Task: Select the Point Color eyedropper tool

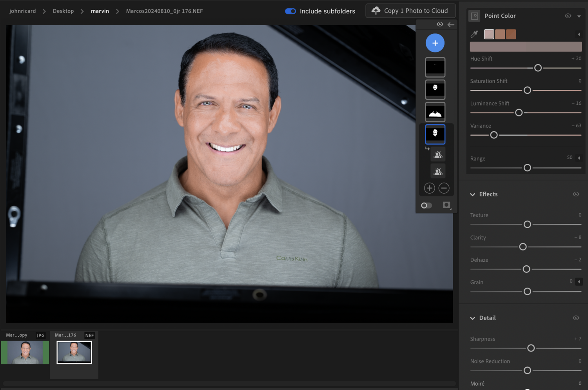Action: tap(474, 34)
